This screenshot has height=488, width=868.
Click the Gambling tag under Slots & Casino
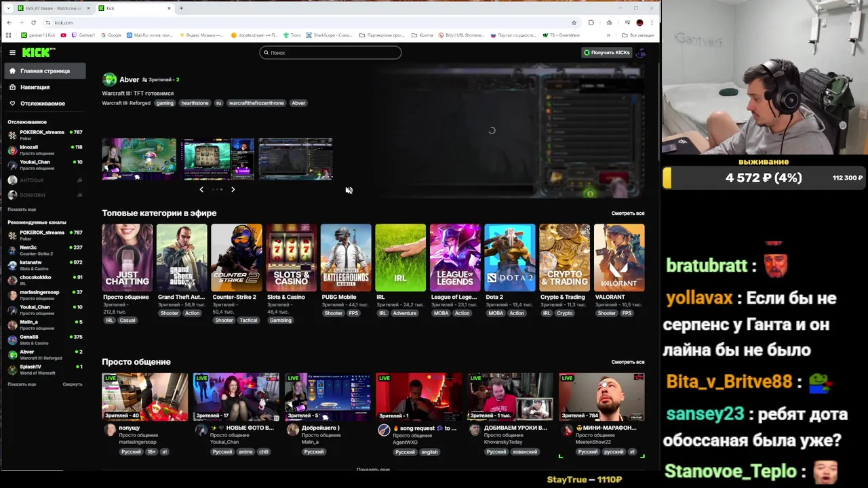coord(280,320)
